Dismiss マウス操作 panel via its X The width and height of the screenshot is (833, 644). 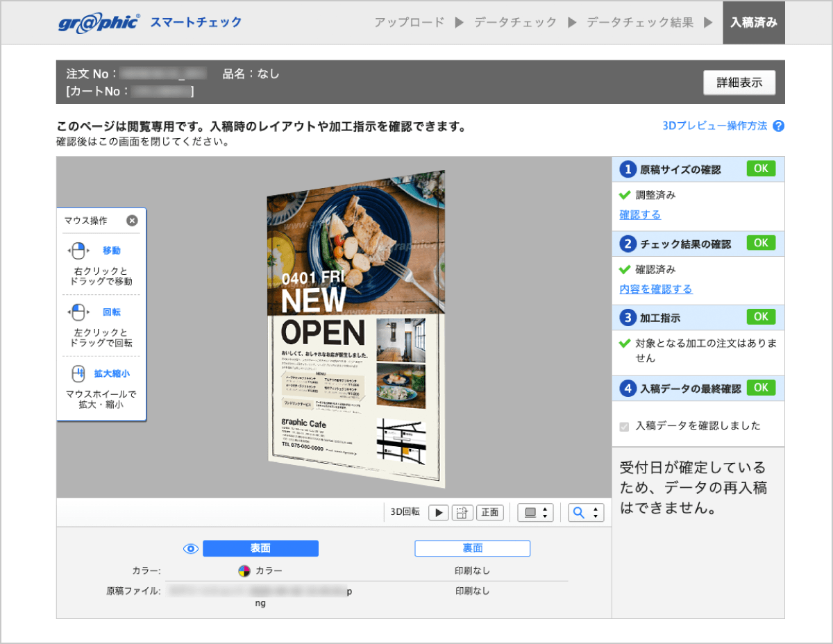coord(132,221)
